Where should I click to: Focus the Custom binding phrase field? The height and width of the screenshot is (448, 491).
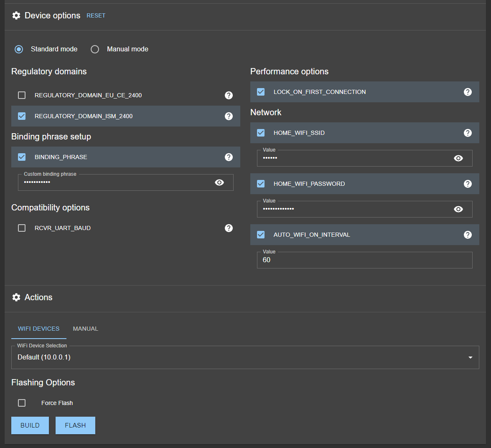125,182
